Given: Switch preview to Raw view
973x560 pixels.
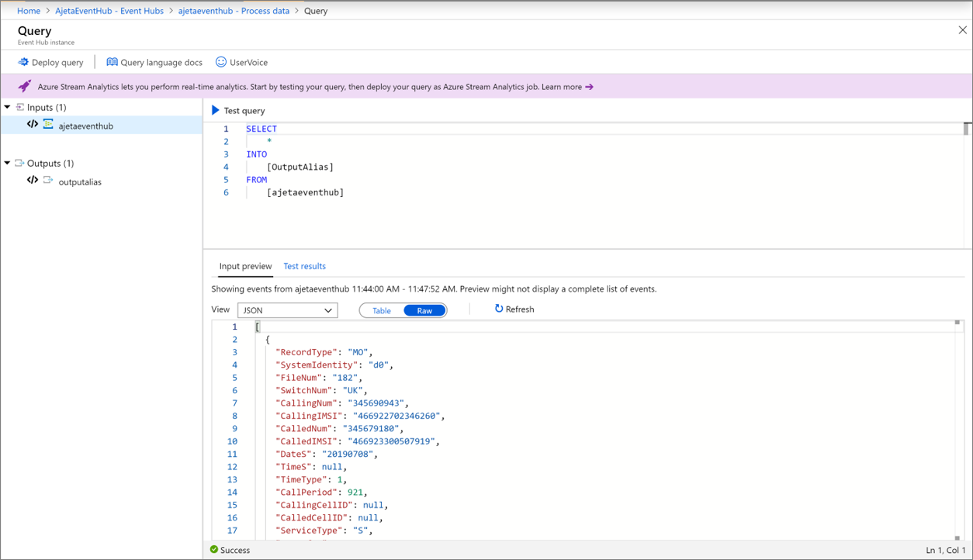Looking at the screenshot, I should [424, 310].
